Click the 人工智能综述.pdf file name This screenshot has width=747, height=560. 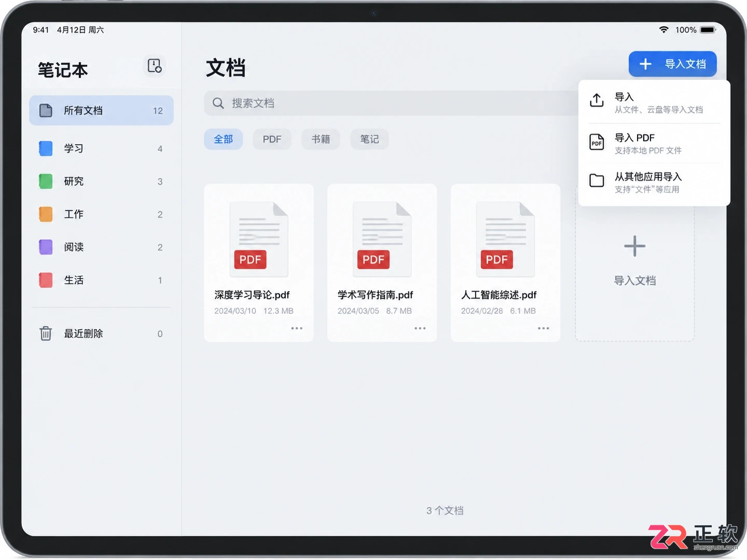click(499, 295)
